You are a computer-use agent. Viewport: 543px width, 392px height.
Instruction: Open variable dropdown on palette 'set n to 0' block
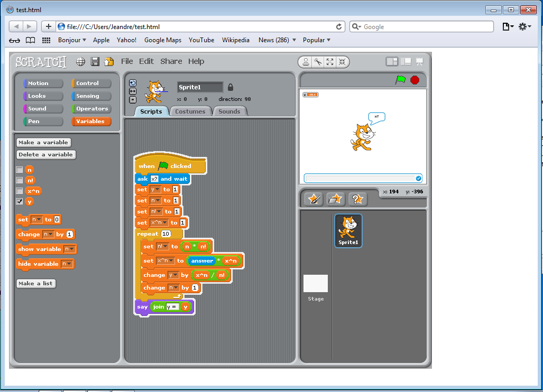click(36, 219)
